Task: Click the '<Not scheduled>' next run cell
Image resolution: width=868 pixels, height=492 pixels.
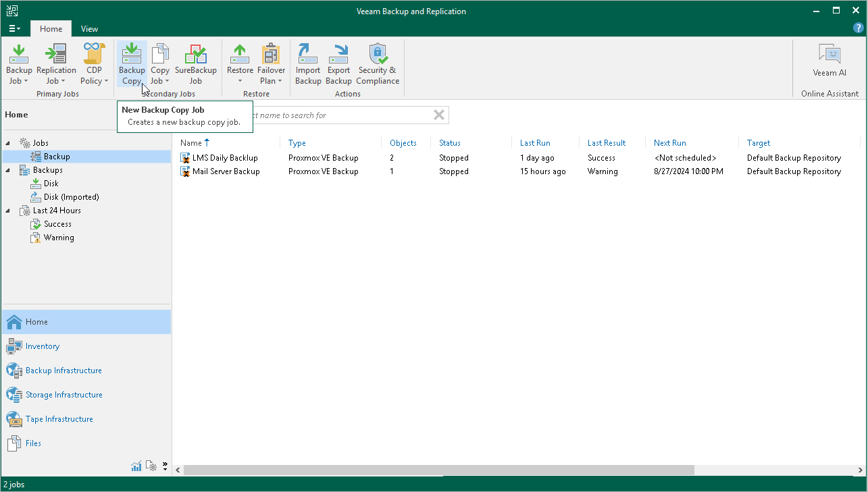Action: pyautogui.click(x=685, y=158)
